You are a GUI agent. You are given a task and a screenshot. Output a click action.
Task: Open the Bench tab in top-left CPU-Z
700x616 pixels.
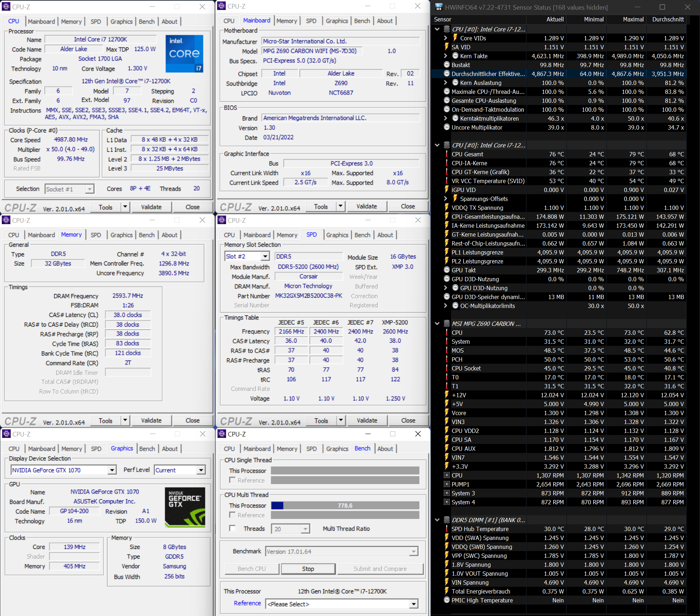(x=147, y=21)
